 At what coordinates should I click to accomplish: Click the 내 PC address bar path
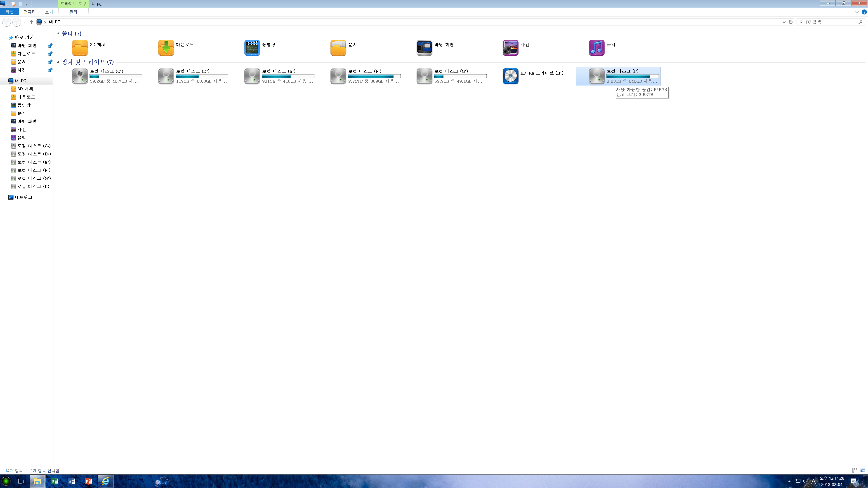click(54, 22)
